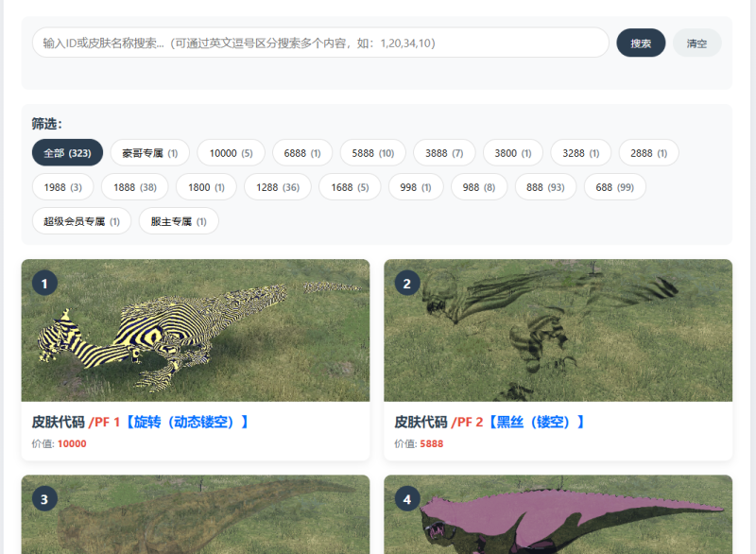This screenshot has width=756, height=554.
Task: Select the 6888 (1) filter
Action: 301,152
